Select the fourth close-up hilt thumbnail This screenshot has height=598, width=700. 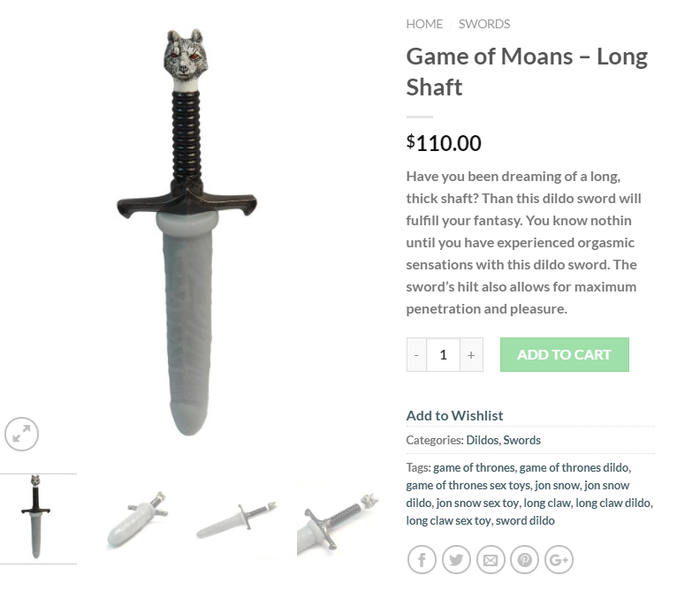(x=338, y=520)
